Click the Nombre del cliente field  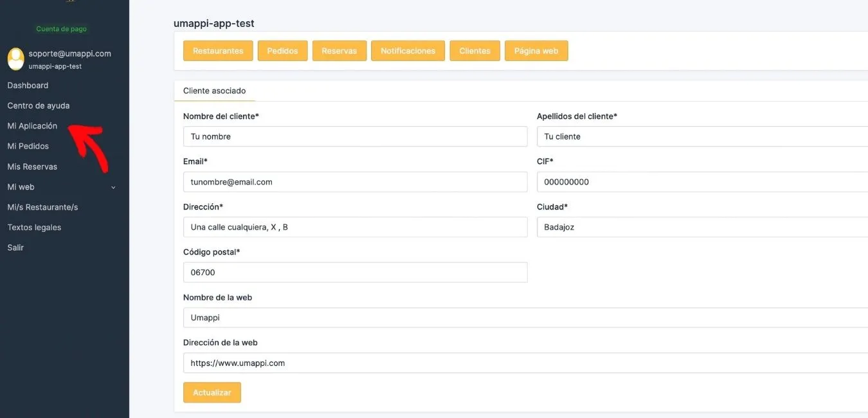(355, 136)
